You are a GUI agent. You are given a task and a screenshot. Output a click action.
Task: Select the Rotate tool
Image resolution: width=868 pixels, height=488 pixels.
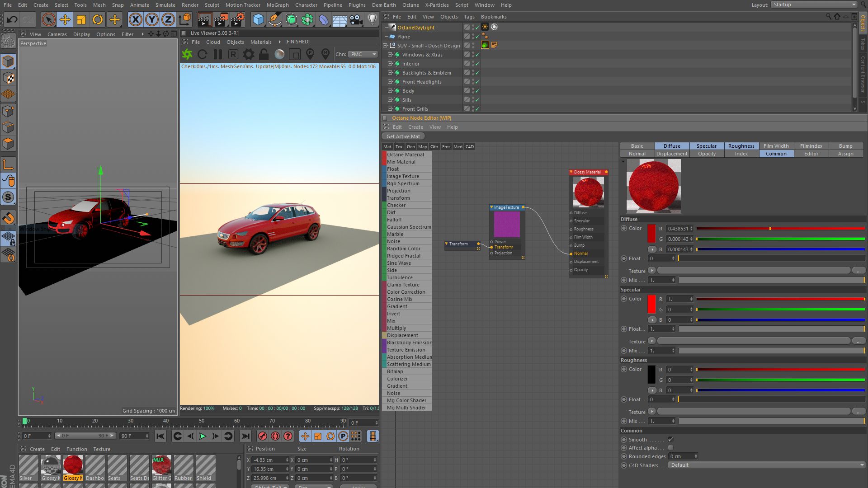[98, 19]
